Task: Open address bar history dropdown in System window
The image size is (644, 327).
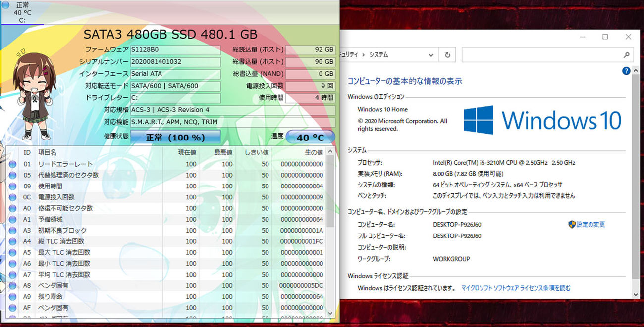Action: (431, 55)
